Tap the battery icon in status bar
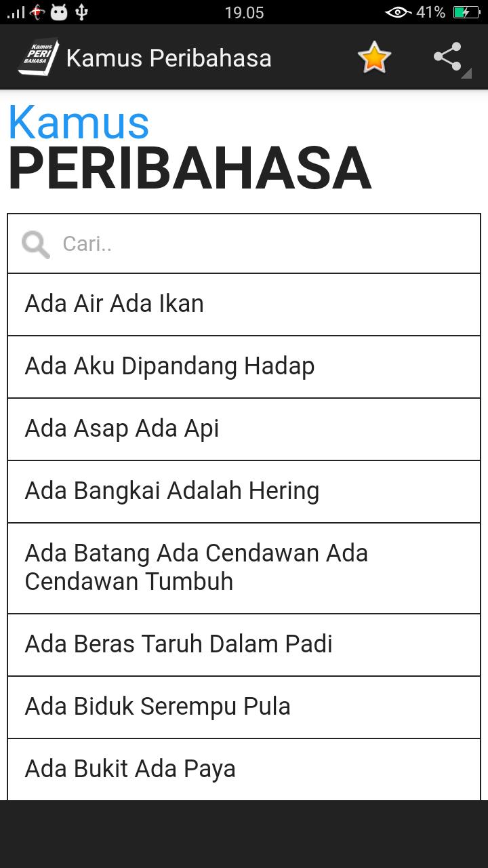This screenshot has width=488, height=868. point(466,12)
